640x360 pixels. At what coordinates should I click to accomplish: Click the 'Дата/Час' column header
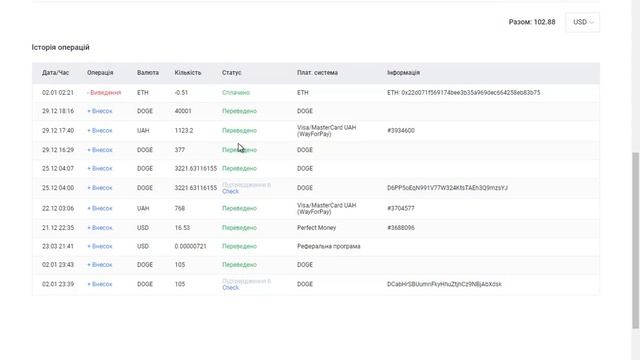pyautogui.click(x=56, y=73)
